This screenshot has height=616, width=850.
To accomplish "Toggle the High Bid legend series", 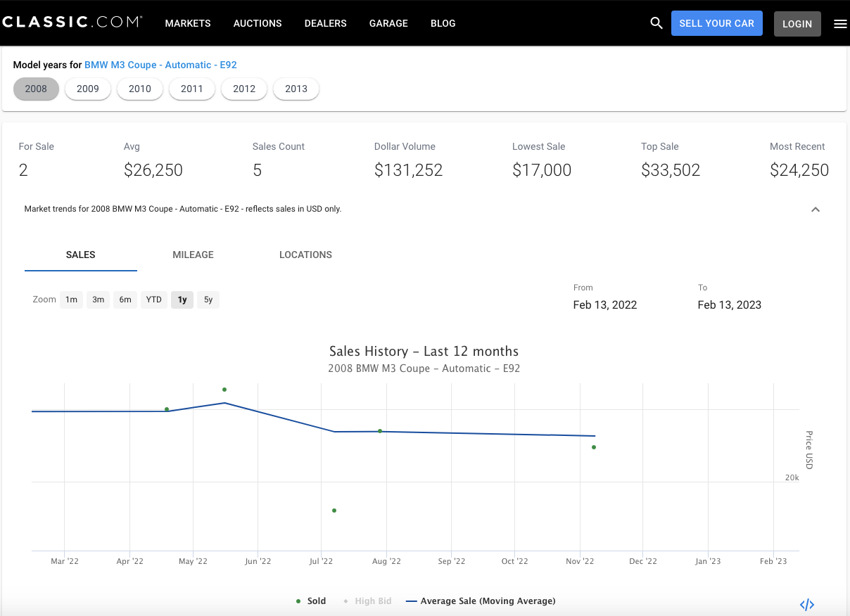I will (x=367, y=601).
